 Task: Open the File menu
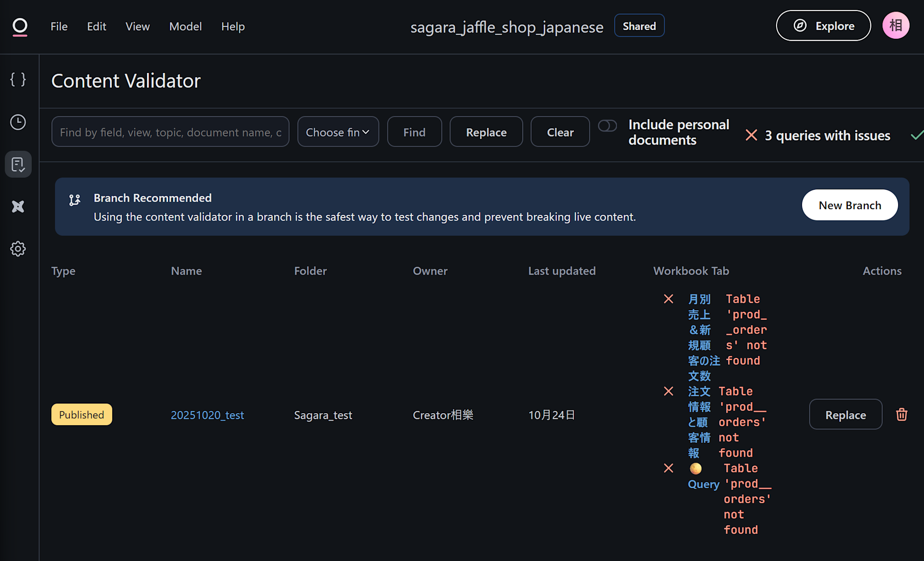click(59, 27)
